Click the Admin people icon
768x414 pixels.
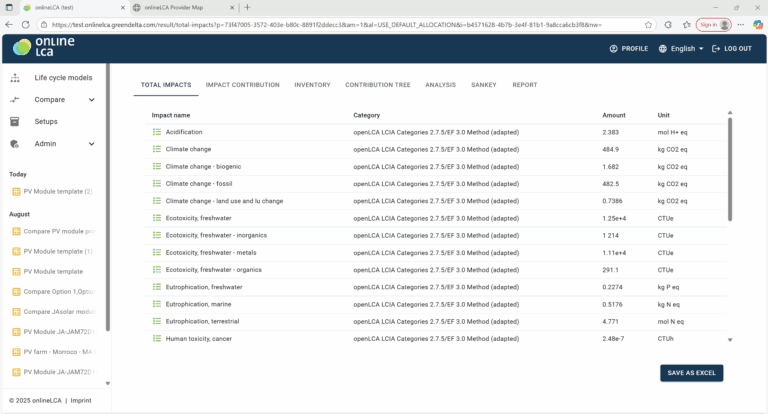pos(14,144)
